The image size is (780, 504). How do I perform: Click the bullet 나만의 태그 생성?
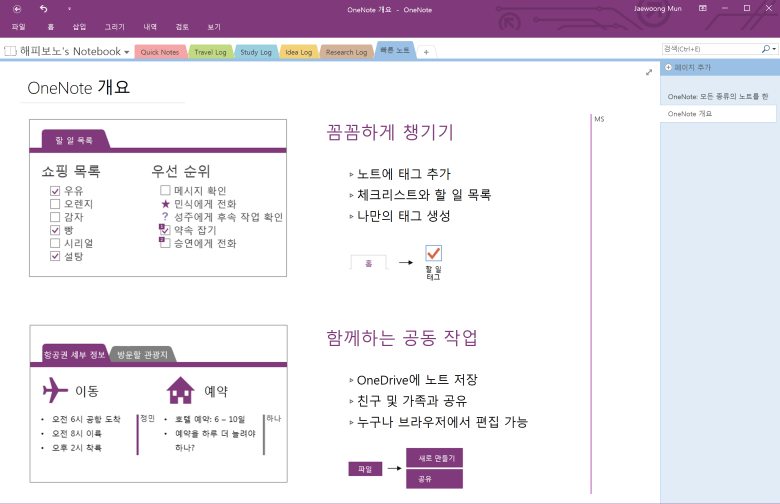[x=403, y=216]
